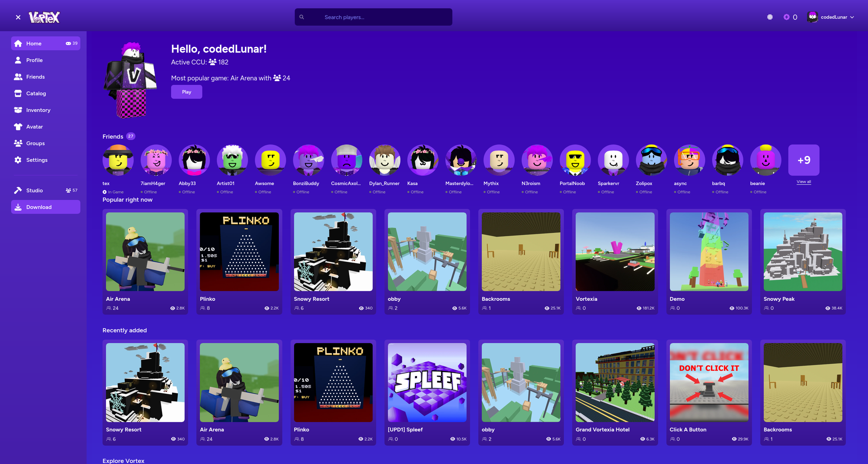Viewport: 868px width, 464px height.
Task: Open the Click A Button game thumbnail
Action: (x=709, y=383)
